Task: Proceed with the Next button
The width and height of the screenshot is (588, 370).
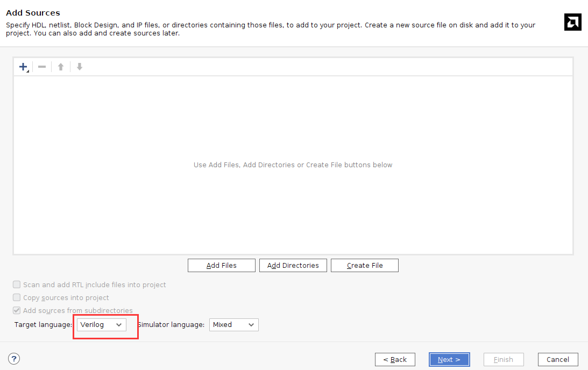Action: (449, 359)
